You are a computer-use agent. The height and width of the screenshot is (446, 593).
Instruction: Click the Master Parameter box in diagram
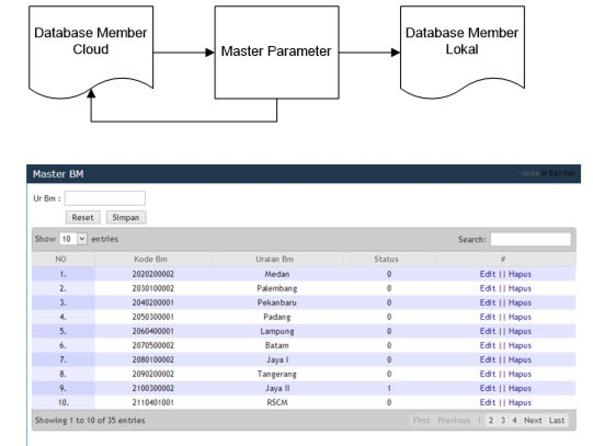point(277,53)
